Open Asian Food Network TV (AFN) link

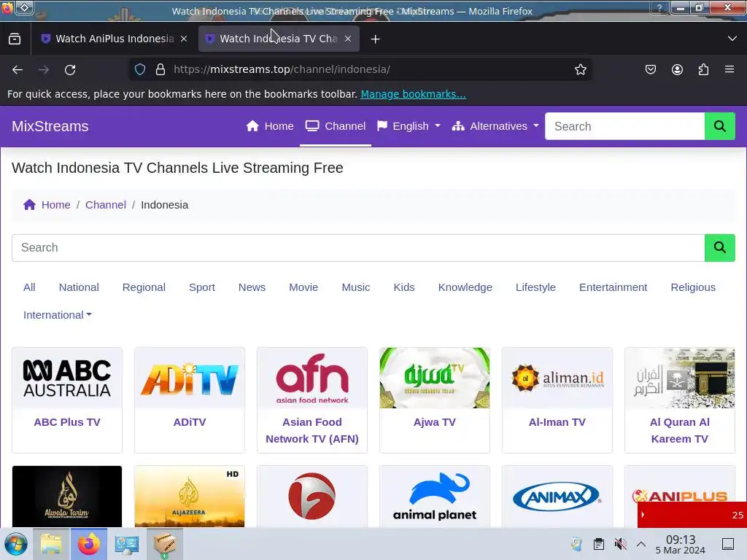[x=312, y=430]
